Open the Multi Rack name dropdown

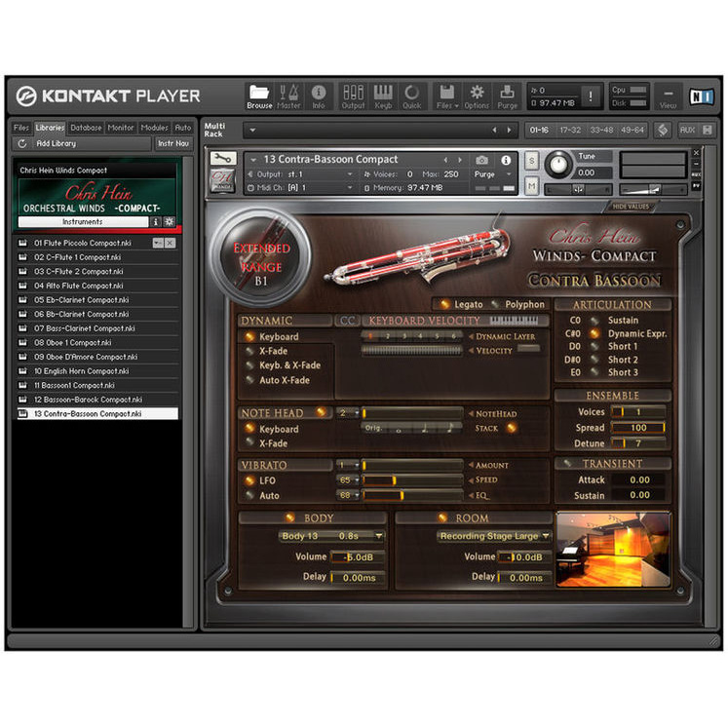point(253,130)
